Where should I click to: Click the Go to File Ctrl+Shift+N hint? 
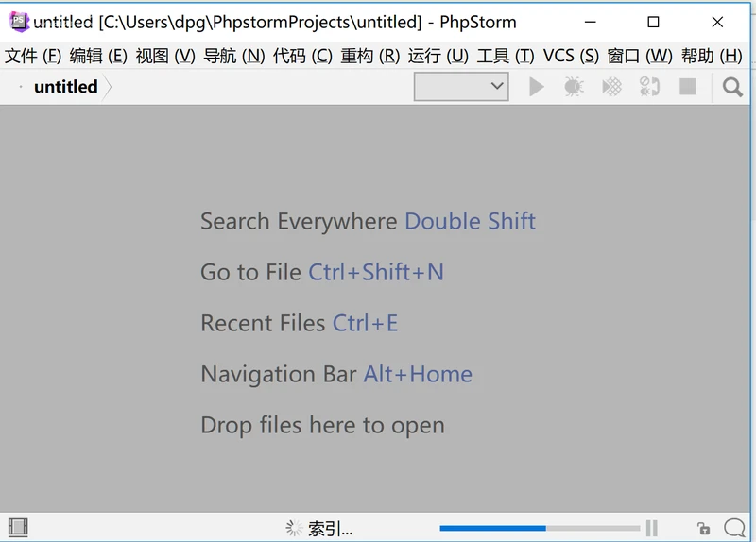pos(322,272)
